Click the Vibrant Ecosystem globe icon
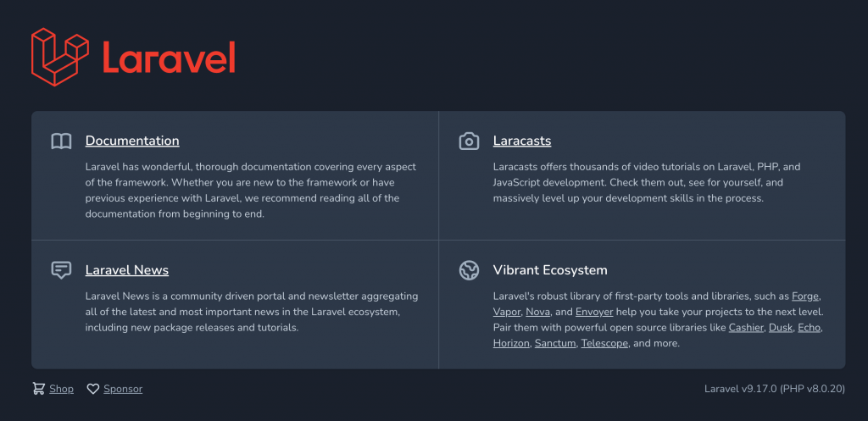 click(469, 270)
